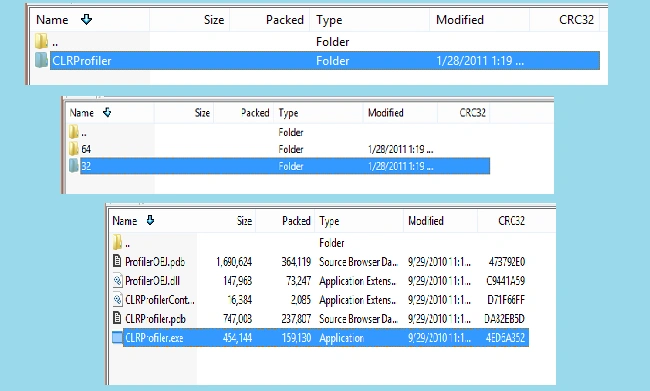Click the parent folder icon in middle panel
This screenshot has height=391, width=650.
(x=74, y=132)
